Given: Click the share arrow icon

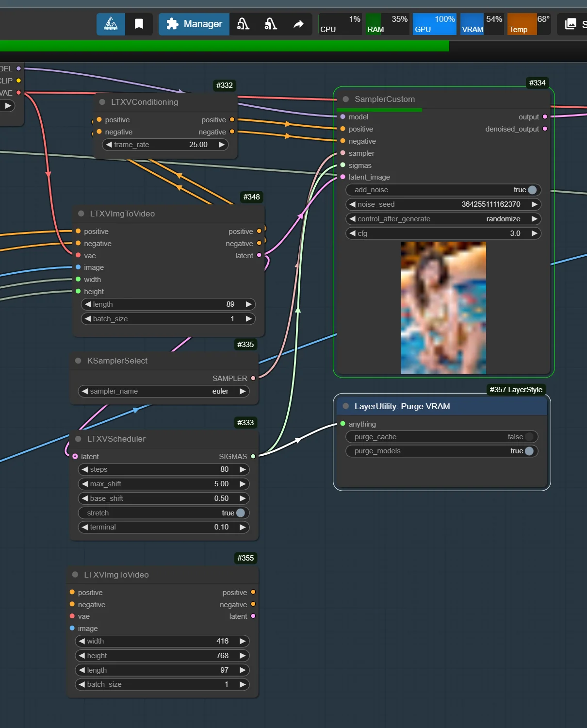Looking at the screenshot, I should click(299, 24).
